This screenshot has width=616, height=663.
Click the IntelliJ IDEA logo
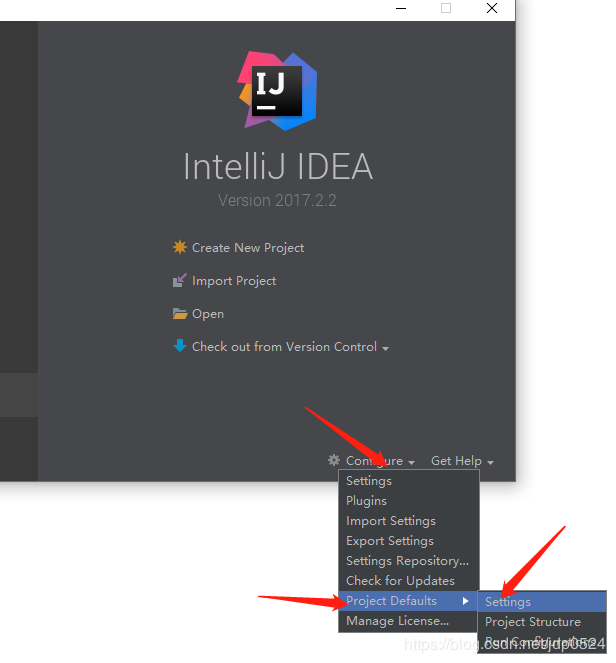277,90
